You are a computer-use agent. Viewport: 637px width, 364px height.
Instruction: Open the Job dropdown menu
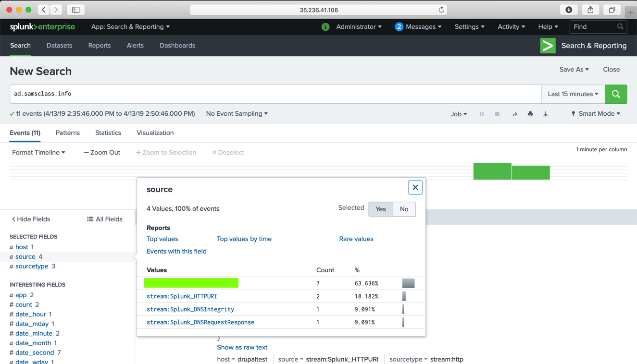pos(459,114)
